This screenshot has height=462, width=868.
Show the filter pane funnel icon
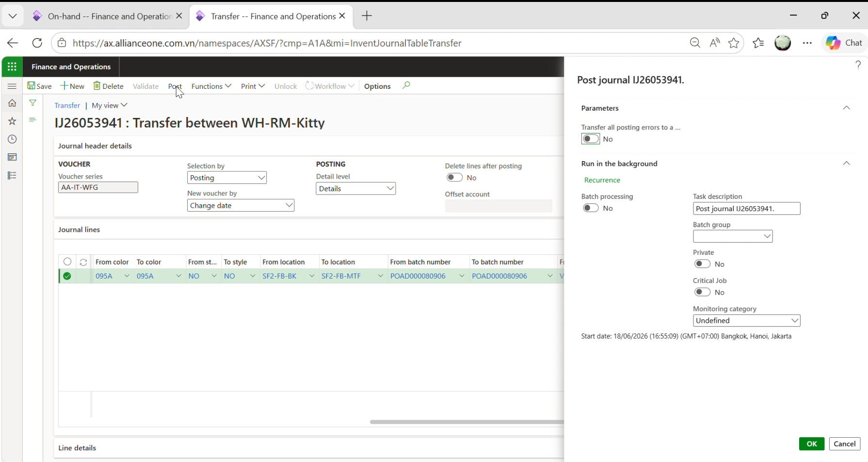coord(32,103)
